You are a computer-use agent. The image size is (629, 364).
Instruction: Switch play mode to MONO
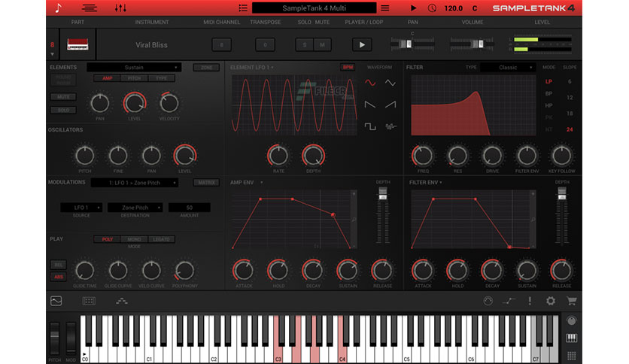[135, 239]
